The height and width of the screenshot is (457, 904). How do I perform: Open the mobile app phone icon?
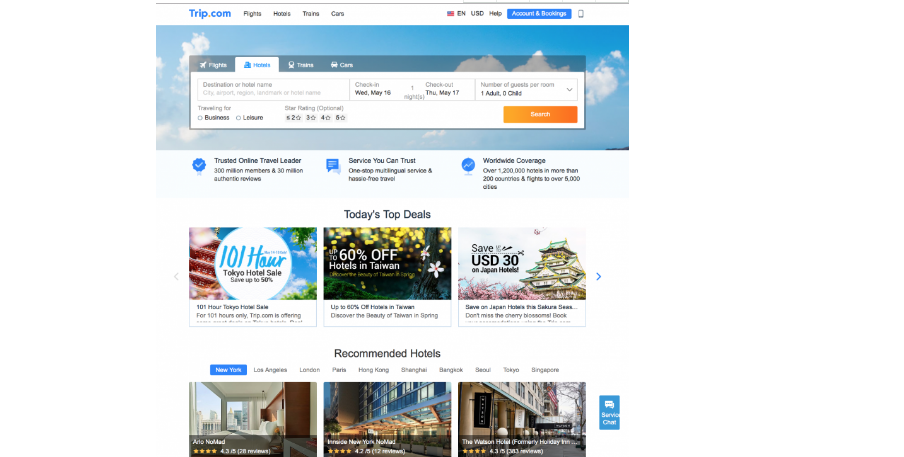581,14
